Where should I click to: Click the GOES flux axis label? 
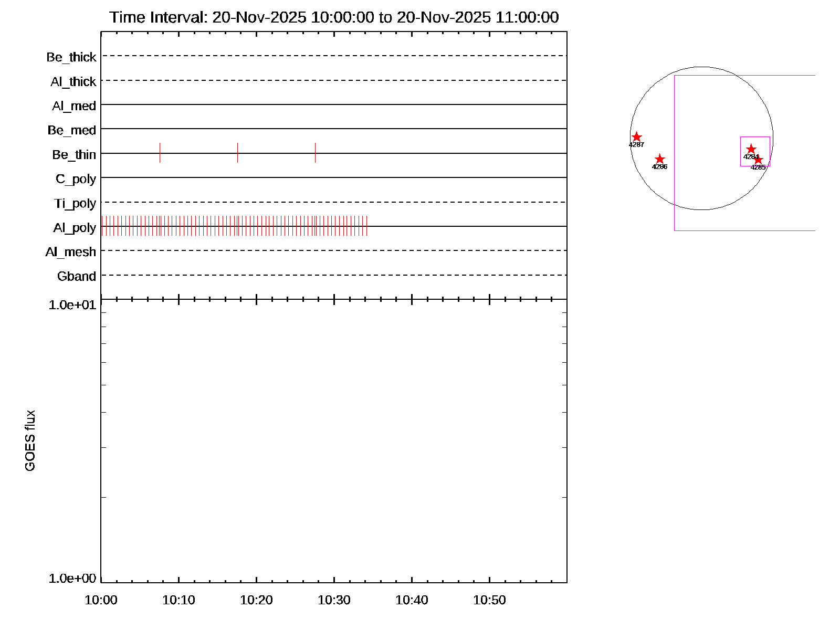(30, 440)
